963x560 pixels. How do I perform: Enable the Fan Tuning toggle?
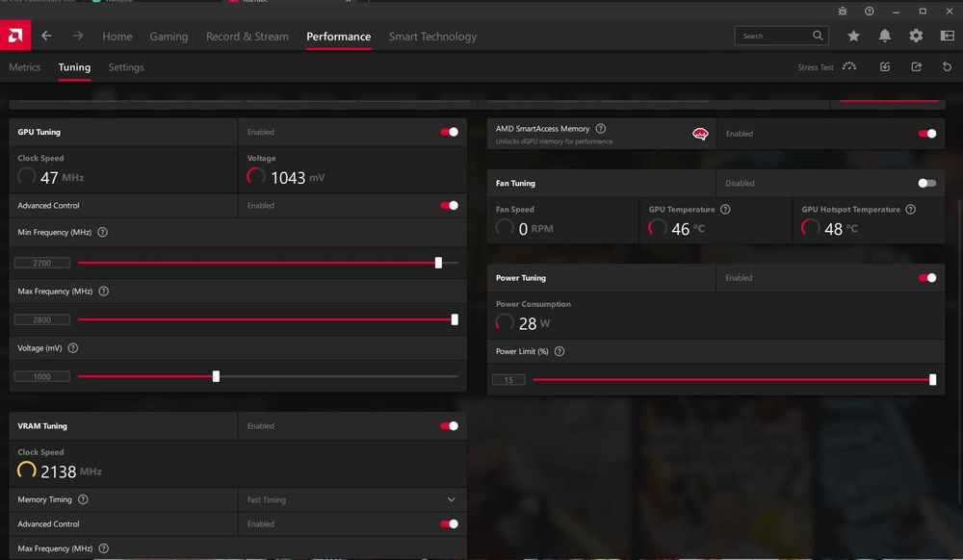point(926,184)
